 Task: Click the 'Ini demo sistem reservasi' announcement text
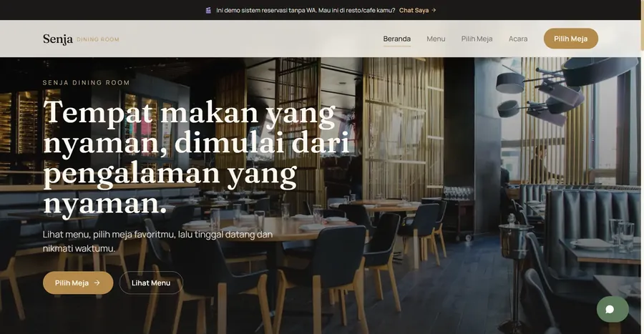(x=306, y=10)
